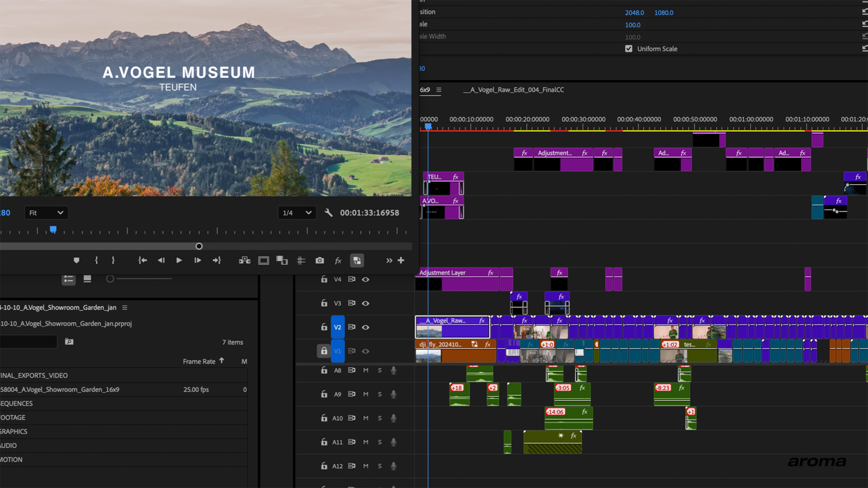Select the dji_fly_202410 clip on V1

[456, 351]
